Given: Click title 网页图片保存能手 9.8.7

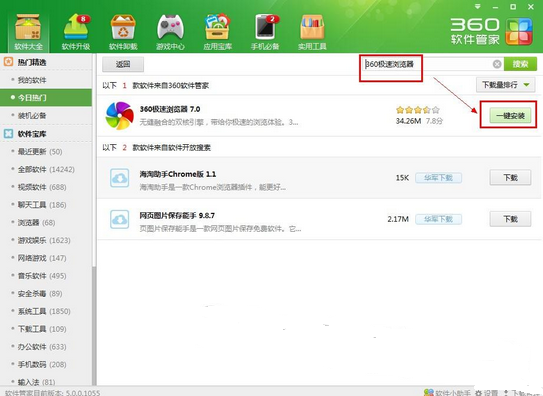Looking at the screenshot, I should 177,215.
